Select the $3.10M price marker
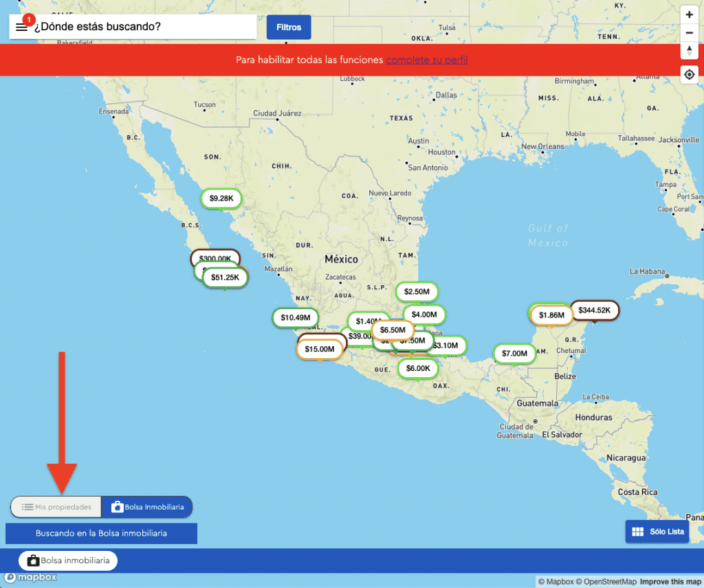This screenshot has height=588, width=704. [x=448, y=346]
